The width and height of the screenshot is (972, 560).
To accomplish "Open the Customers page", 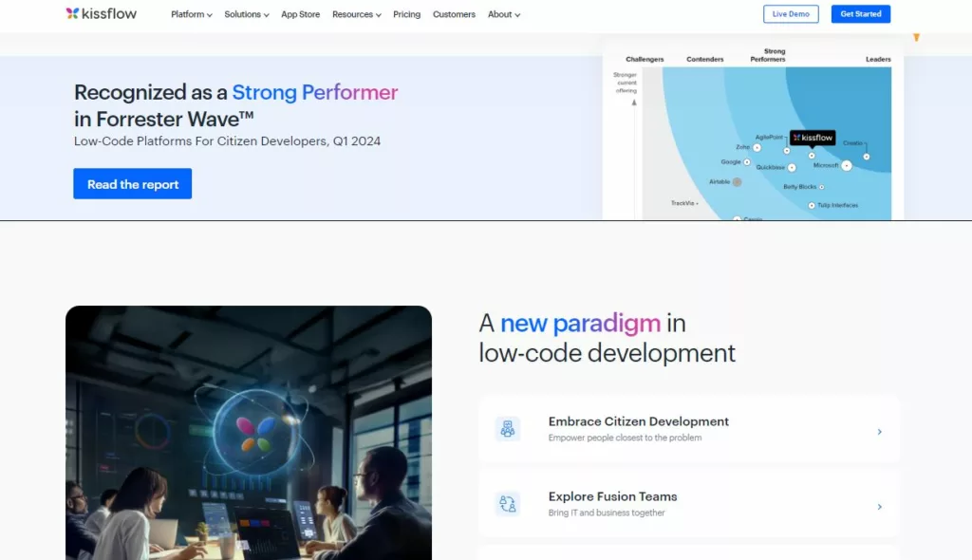I will pyautogui.click(x=454, y=14).
